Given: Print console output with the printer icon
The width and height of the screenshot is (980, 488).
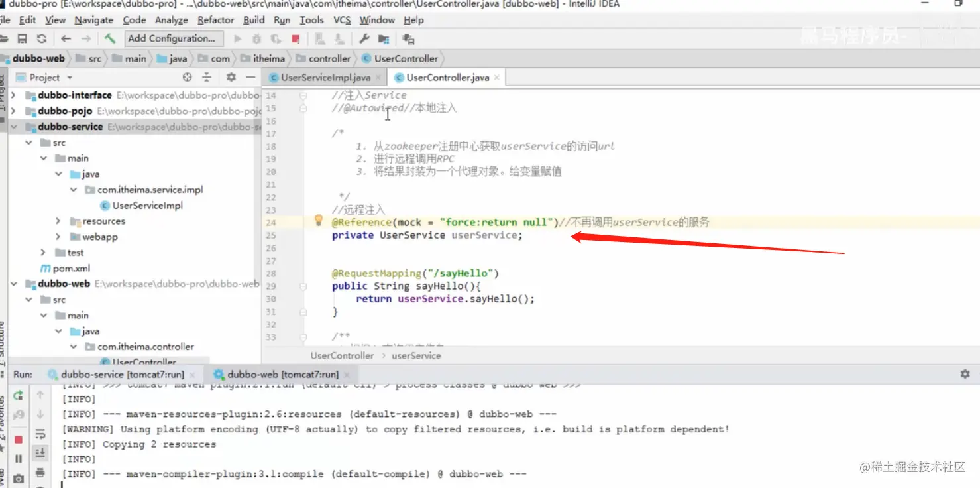Looking at the screenshot, I should click(x=40, y=473).
